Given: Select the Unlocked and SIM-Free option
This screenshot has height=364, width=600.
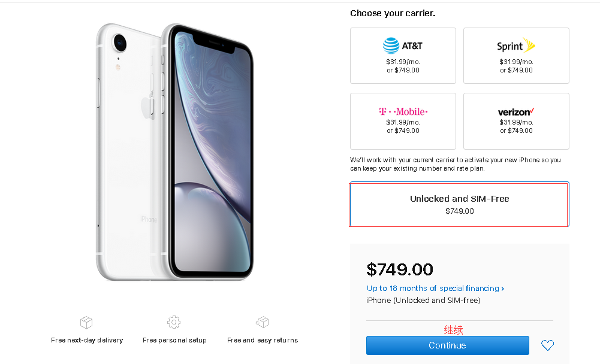Looking at the screenshot, I should [459, 205].
